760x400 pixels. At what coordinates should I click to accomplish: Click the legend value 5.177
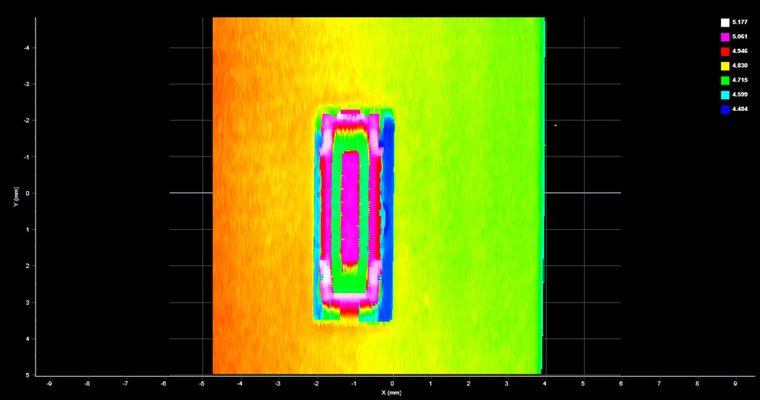[x=740, y=22]
